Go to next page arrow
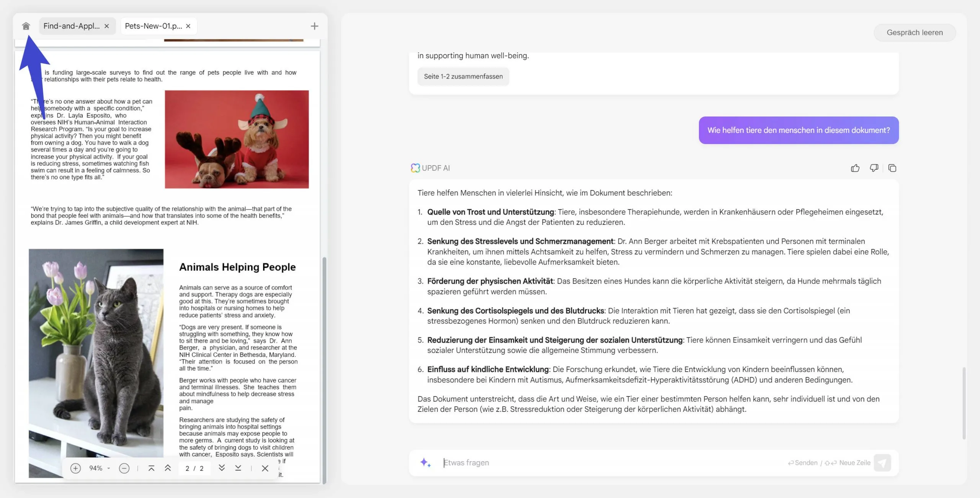The height and width of the screenshot is (498, 980). [222, 468]
